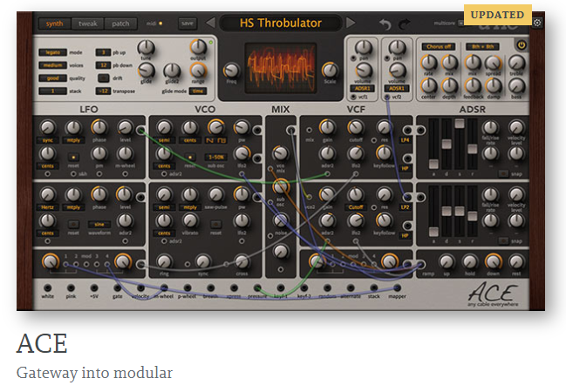Viewport: 566px width, 392px height.
Task: Click the vcf1 input jack
Action: tap(353, 97)
